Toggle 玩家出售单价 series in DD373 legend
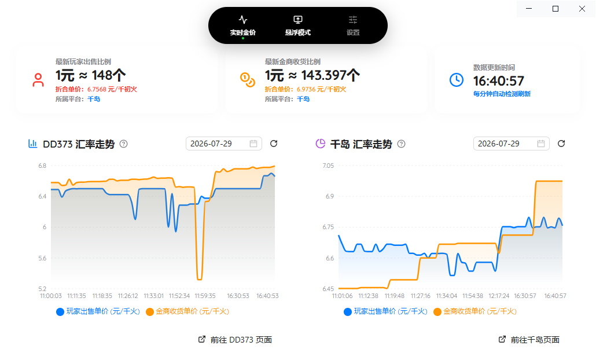 pos(98,311)
